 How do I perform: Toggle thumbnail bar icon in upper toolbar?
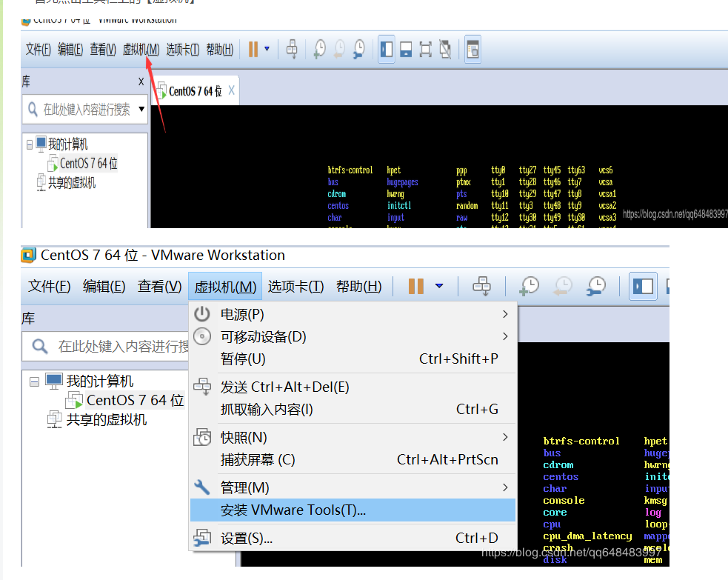(406, 49)
